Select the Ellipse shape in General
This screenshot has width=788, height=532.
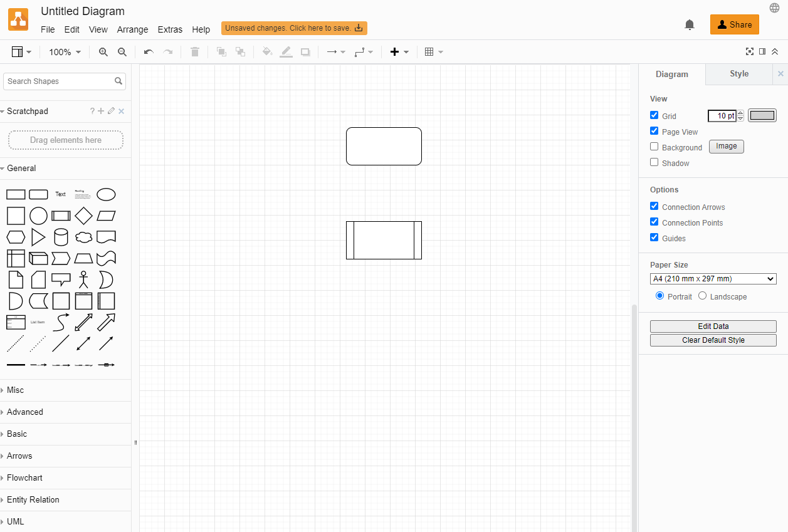pos(106,194)
